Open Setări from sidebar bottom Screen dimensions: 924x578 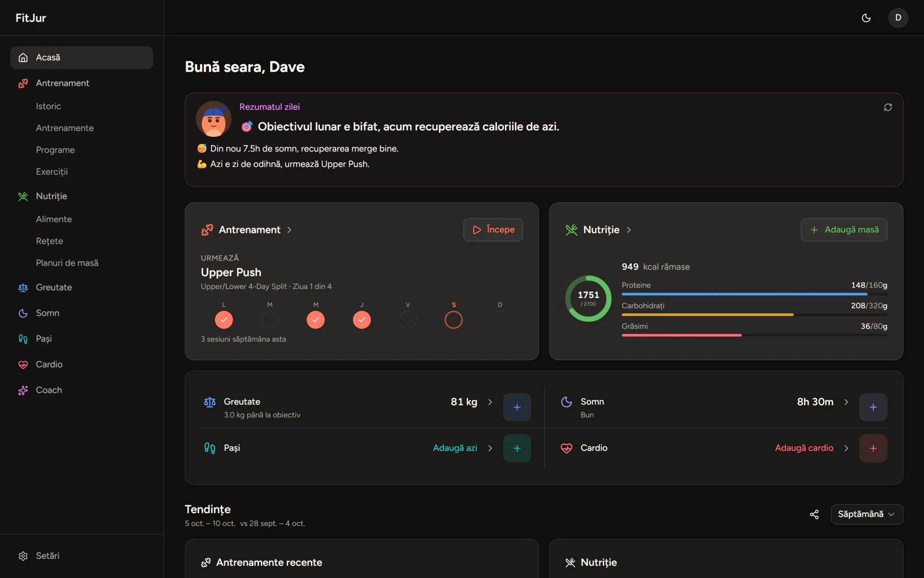click(x=82, y=556)
